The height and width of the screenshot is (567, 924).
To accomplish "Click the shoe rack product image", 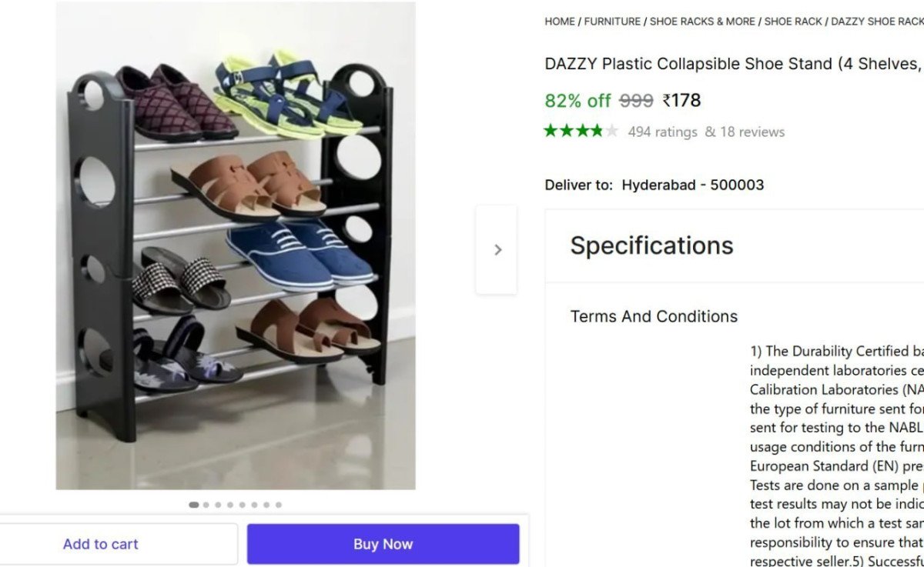I will pos(235,246).
